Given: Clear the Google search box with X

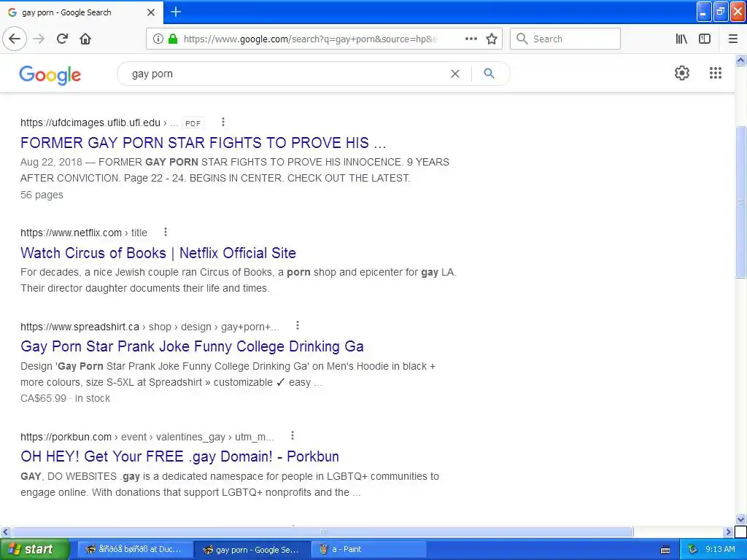Looking at the screenshot, I should (x=455, y=74).
